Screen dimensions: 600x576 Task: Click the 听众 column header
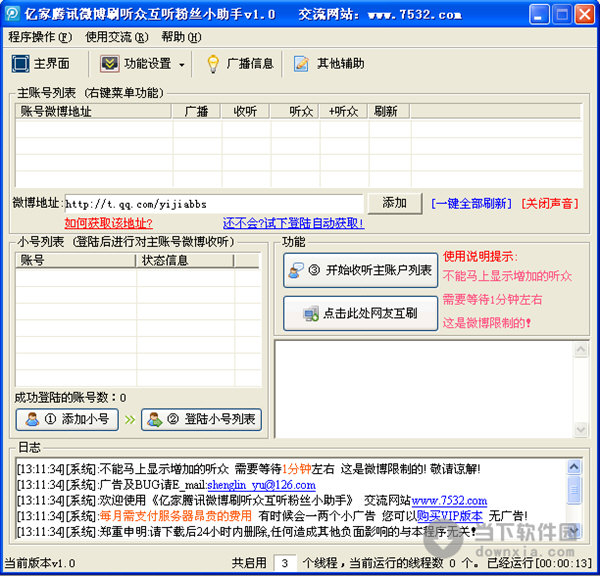(x=295, y=111)
